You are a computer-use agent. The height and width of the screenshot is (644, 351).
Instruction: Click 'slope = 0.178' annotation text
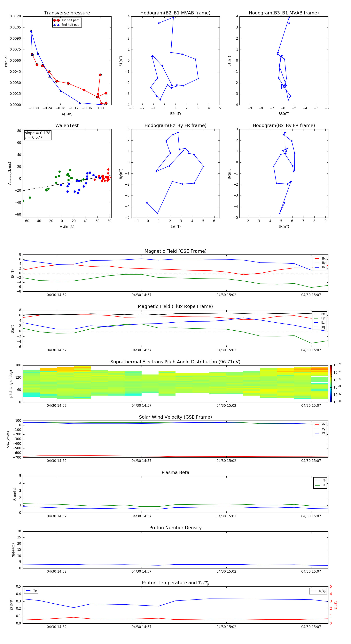pyautogui.click(x=38, y=133)
